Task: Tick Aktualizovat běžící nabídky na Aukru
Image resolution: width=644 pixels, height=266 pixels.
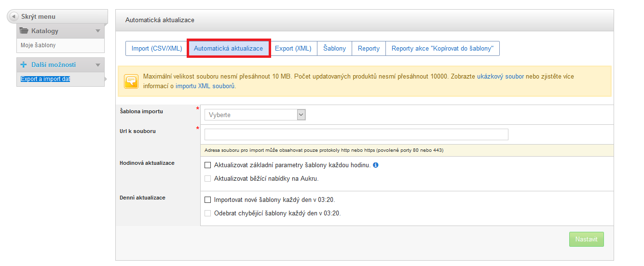Action: coord(208,178)
